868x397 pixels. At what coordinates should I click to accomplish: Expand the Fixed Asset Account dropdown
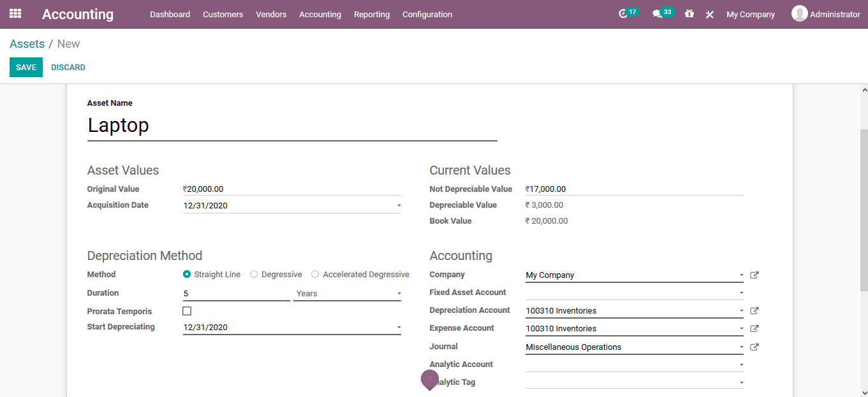click(740, 292)
